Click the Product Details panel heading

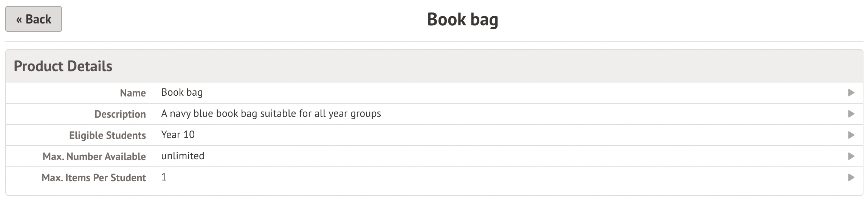pyautogui.click(x=63, y=66)
